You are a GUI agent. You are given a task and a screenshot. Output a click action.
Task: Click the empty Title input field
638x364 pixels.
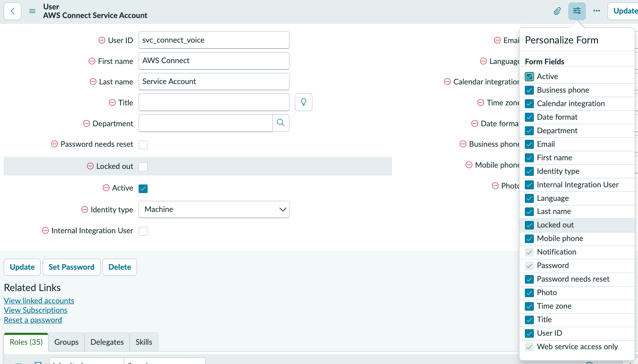tap(214, 102)
